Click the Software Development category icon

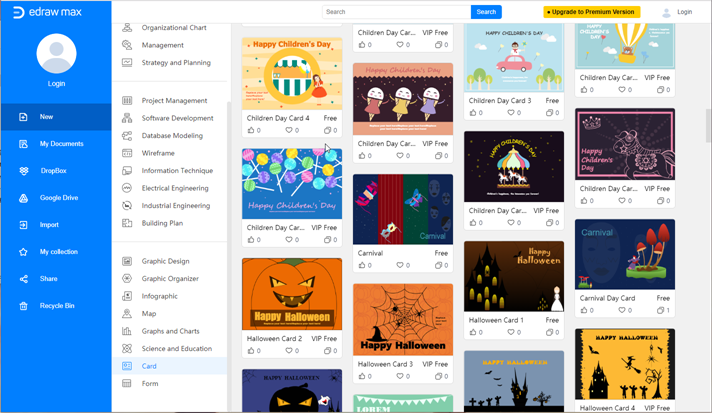pos(127,118)
